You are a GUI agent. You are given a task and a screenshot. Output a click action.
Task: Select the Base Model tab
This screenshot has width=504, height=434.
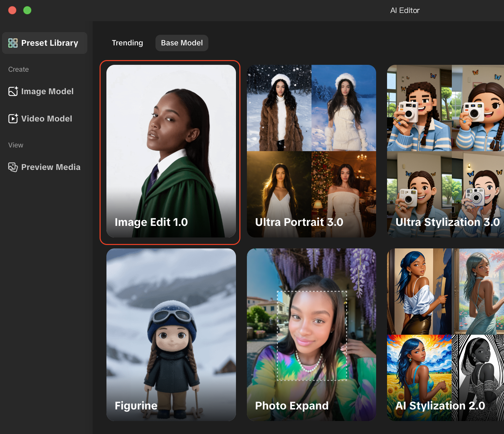click(x=182, y=43)
